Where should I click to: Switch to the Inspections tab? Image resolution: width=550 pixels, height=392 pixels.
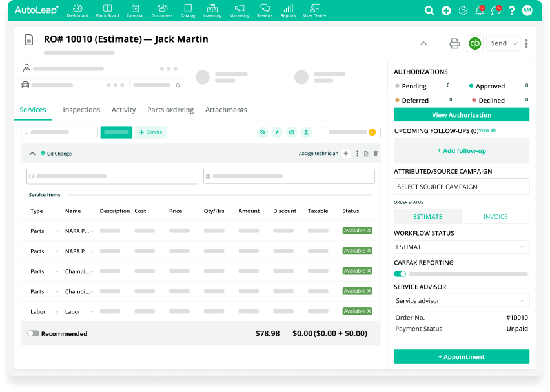pyautogui.click(x=81, y=110)
